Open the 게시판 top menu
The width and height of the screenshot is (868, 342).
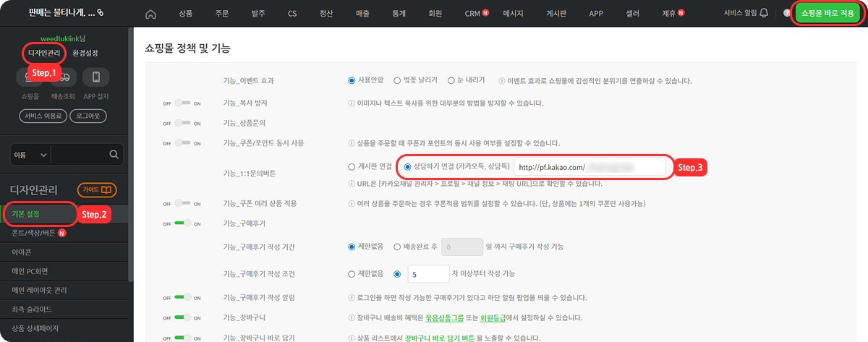point(556,14)
